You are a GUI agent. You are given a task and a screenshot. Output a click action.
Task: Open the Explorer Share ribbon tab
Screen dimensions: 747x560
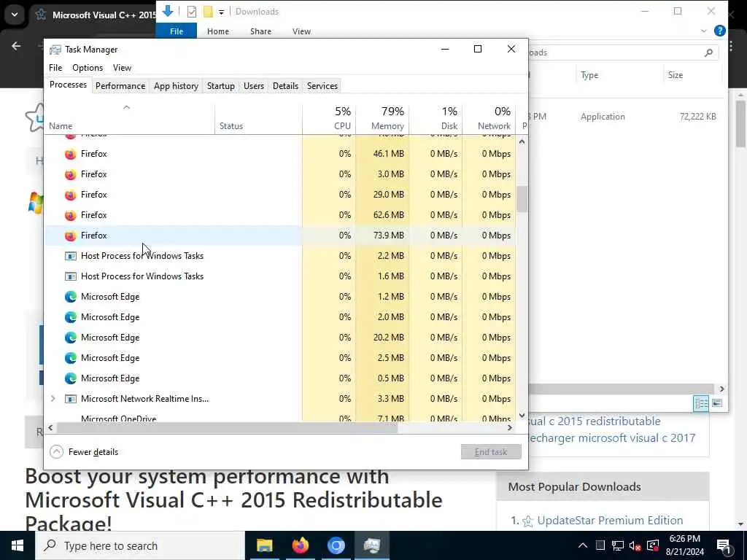pos(260,31)
